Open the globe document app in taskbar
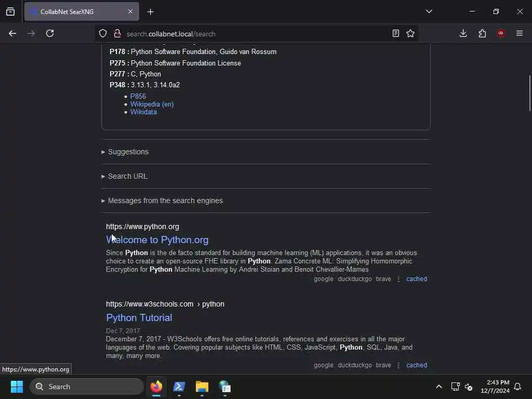This screenshot has width=532, height=399. point(224,387)
